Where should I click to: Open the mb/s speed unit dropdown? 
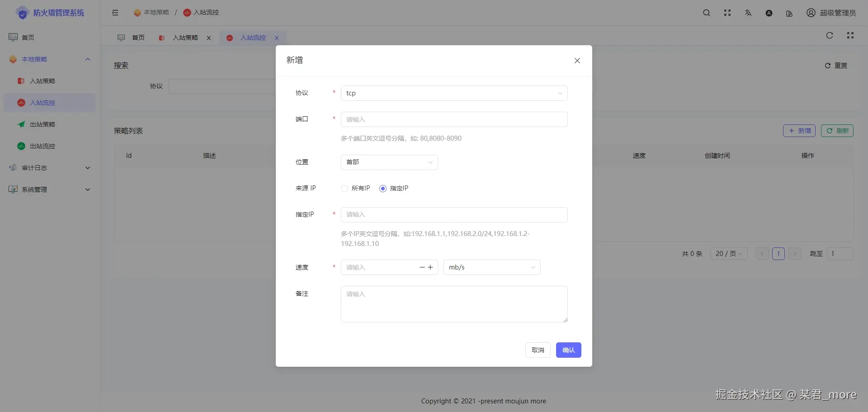(x=492, y=267)
